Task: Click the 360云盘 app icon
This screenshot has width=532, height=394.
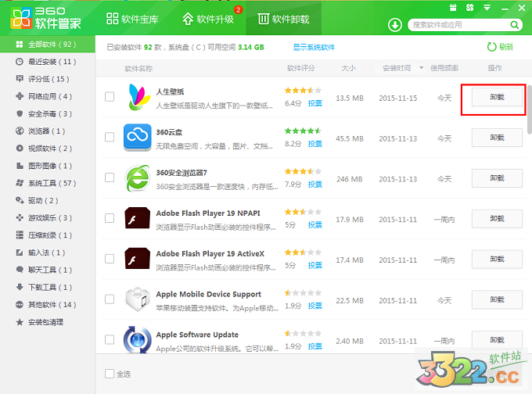Action: [x=138, y=138]
